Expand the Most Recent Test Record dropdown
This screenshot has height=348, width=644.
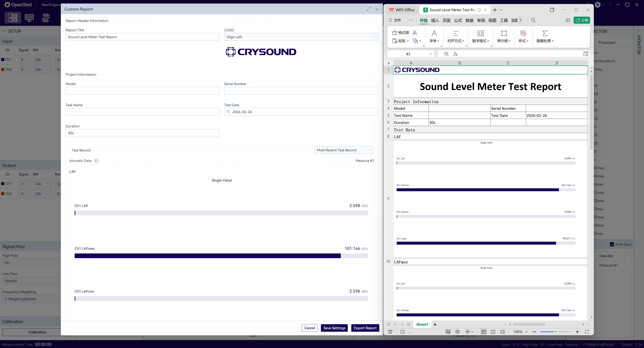click(344, 150)
